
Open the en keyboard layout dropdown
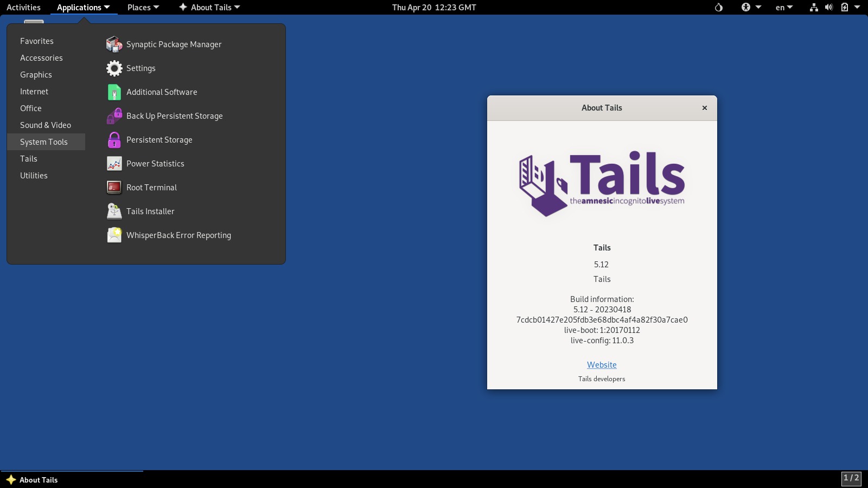pos(784,8)
